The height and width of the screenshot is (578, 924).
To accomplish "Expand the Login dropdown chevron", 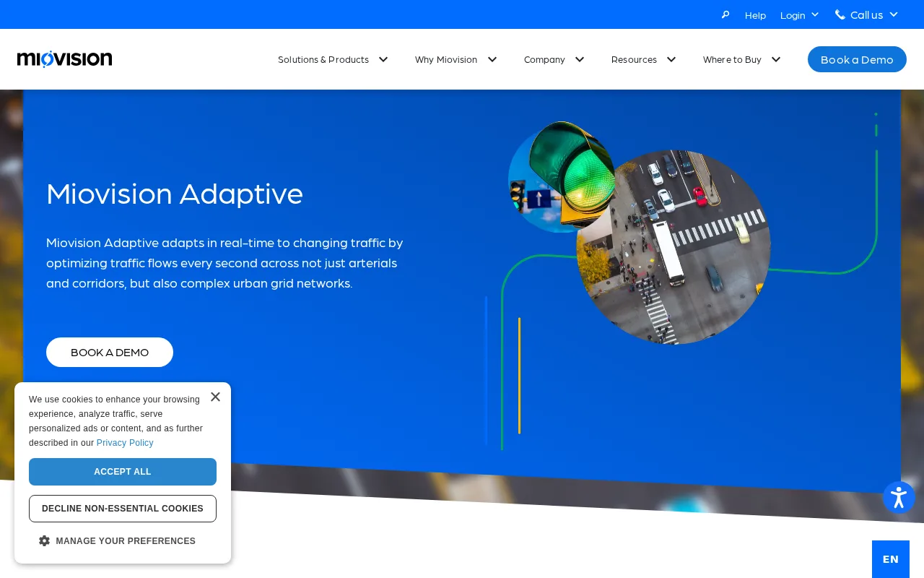I will click(x=815, y=14).
